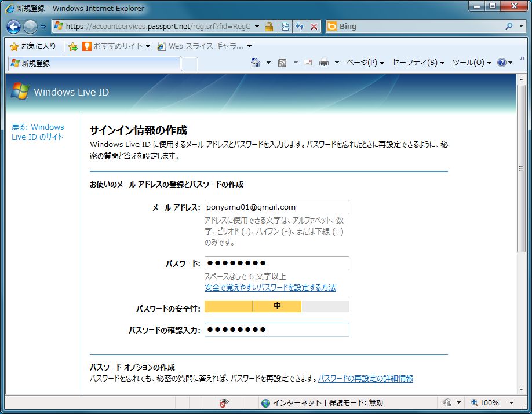Open Web スライス ギャラリー link
The width and height of the screenshot is (532, 414).
click(205, 46)
